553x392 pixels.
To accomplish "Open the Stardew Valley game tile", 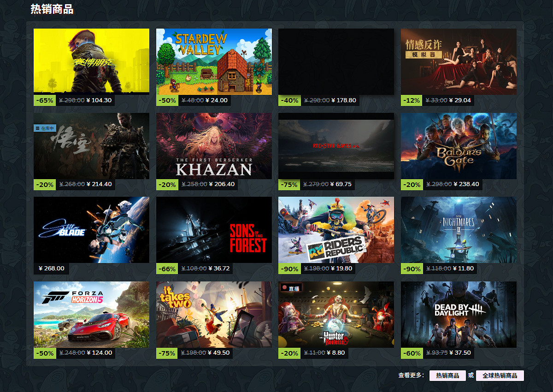I will tap(214, 62).
